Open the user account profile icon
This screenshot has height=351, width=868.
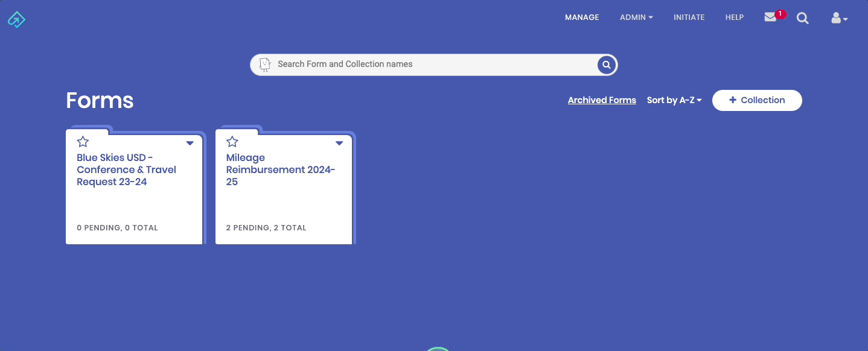click(837, 18)
